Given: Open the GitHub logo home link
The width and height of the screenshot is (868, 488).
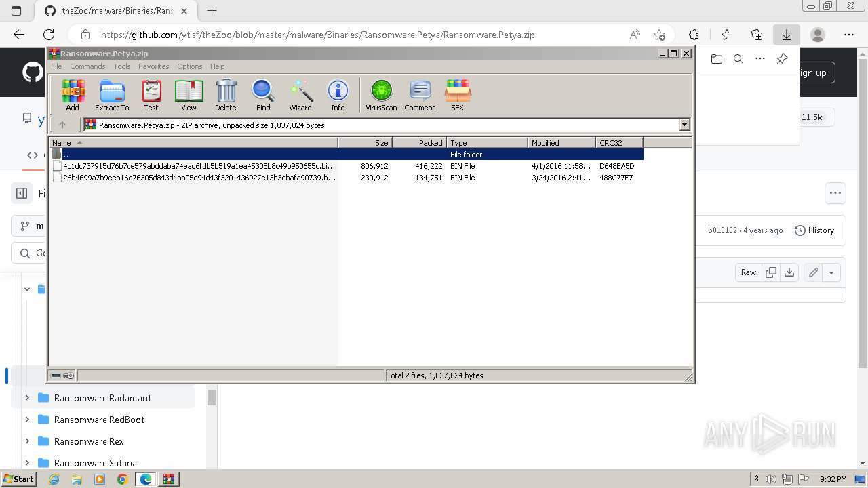Looking at the screenshot, I should [x=33, y=73].
